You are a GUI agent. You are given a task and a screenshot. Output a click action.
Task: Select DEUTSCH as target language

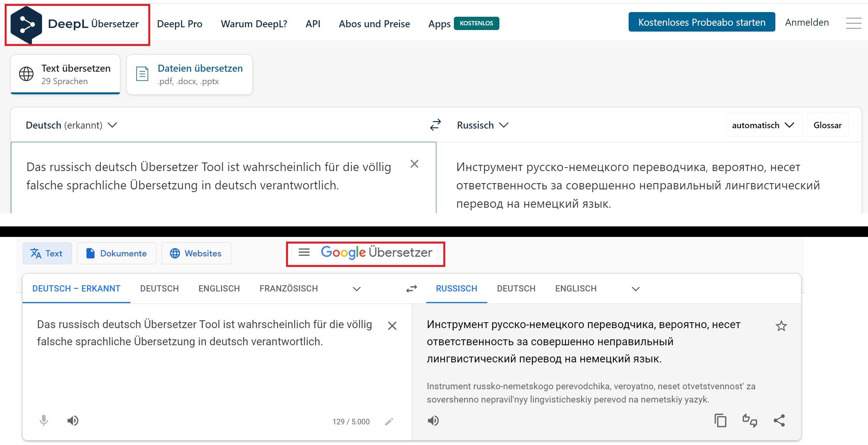(516, 289)
